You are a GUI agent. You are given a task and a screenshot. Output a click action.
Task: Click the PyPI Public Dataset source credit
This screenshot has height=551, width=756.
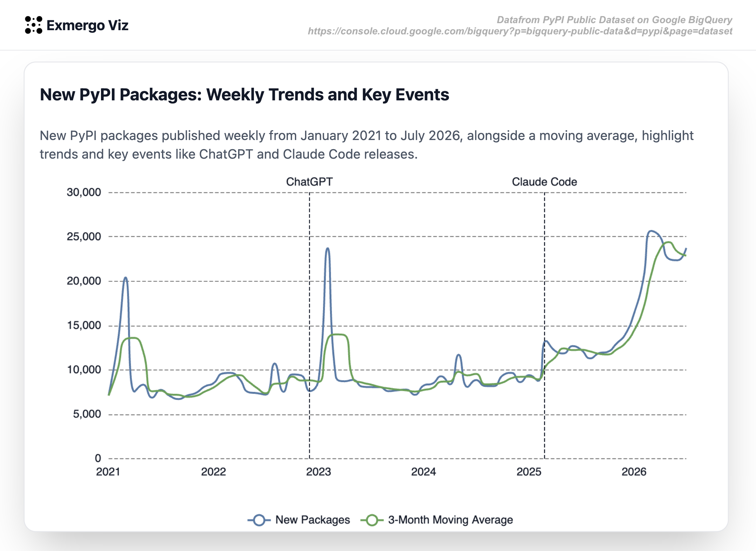[614, 20]
